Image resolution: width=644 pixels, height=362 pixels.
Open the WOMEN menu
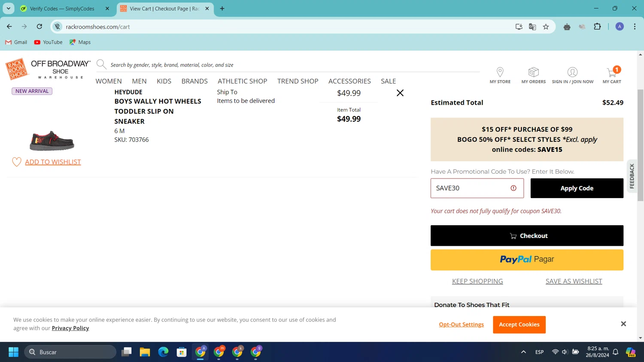[x=109, y=81]
